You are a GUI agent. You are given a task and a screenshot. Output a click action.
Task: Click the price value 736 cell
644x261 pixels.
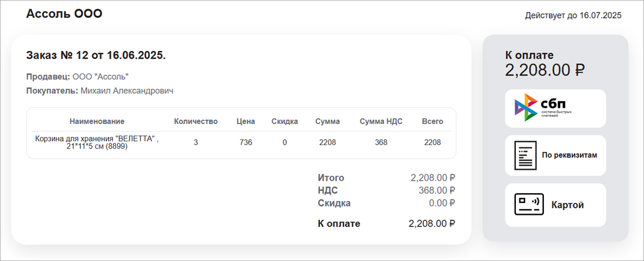tap(246, 142)
